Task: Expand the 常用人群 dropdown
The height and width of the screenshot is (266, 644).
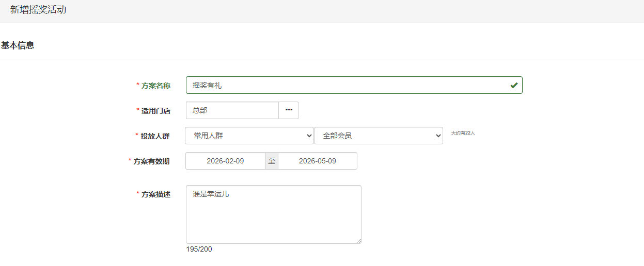Action: 249,136
